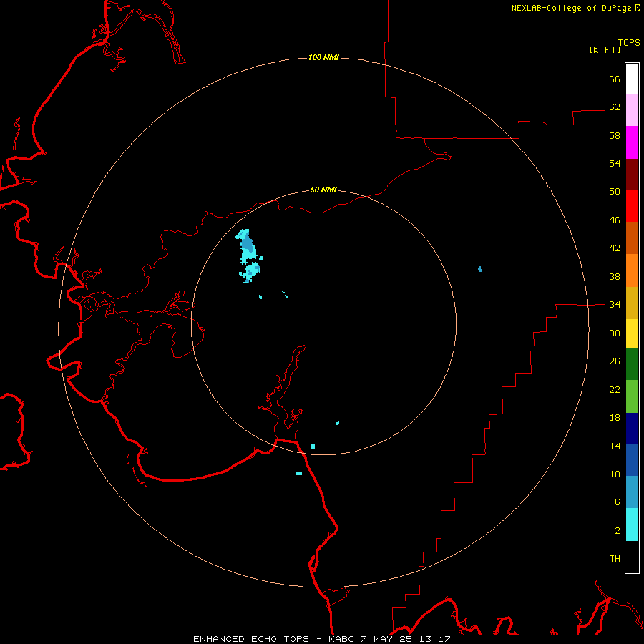Select the gold legend swatch
This screenshot has height=644, width=644.
632,303
